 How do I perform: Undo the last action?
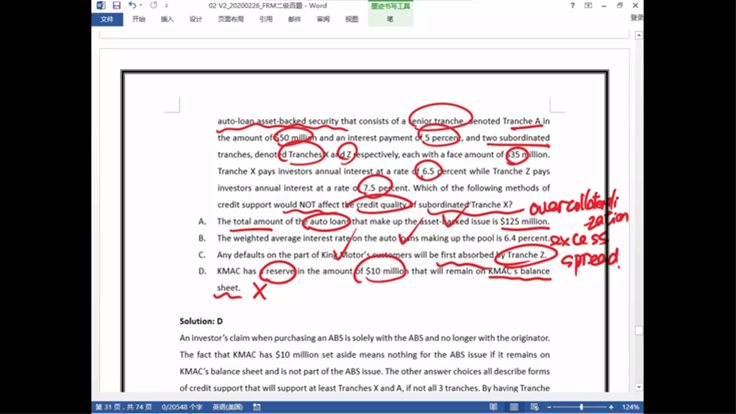132,5
